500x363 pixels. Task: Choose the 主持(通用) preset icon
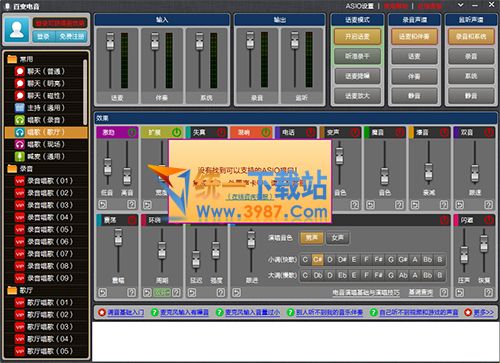(x=20, y=108)
